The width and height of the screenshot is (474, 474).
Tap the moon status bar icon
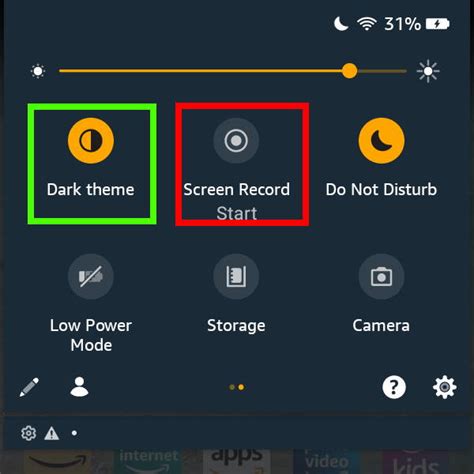click(341, 24)
